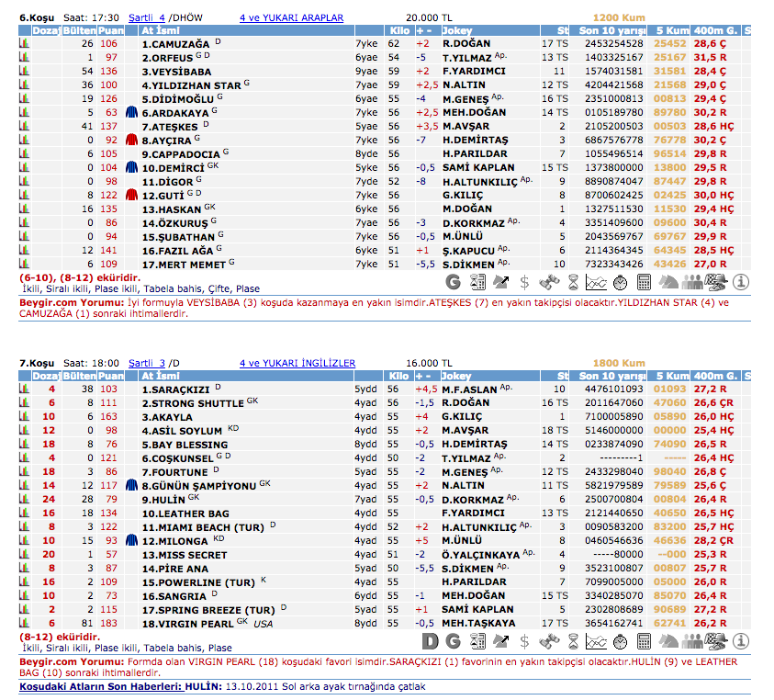Open the binoculars icon below race 6 table

549,281
